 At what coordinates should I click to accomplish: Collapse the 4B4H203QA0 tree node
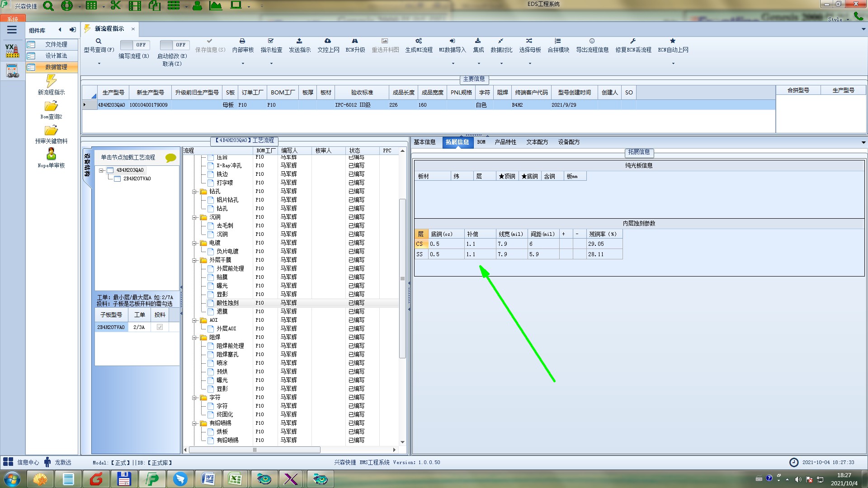tap(102, 170)
